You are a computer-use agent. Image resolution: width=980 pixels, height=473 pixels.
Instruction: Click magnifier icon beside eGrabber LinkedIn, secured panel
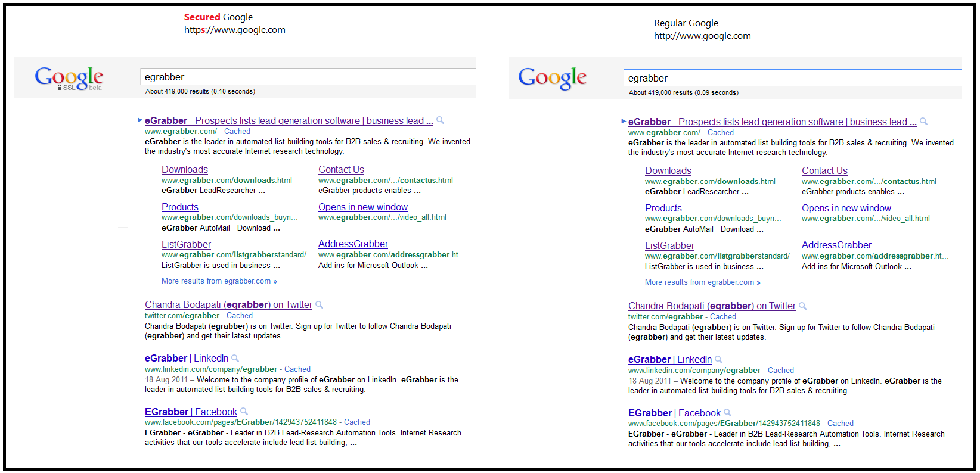[235, 359]
